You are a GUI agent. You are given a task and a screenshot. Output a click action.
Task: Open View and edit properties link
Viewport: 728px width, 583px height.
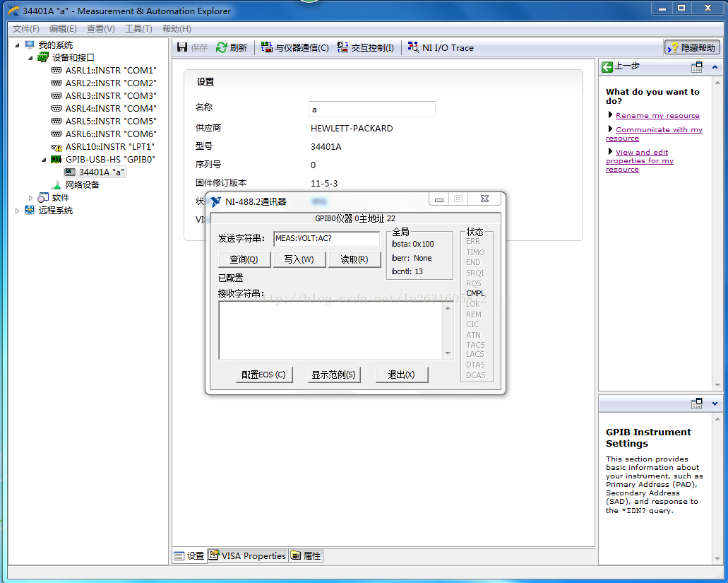(640, 160)
